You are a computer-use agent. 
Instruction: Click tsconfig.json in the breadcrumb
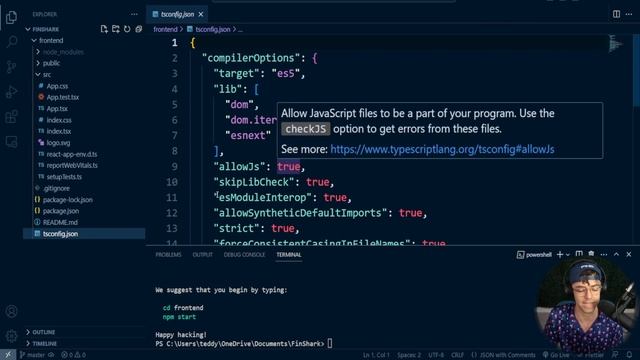[213, 29]
